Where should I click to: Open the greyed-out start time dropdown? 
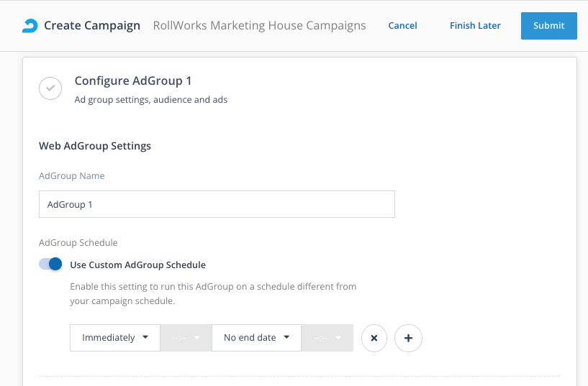click(186, 338)
